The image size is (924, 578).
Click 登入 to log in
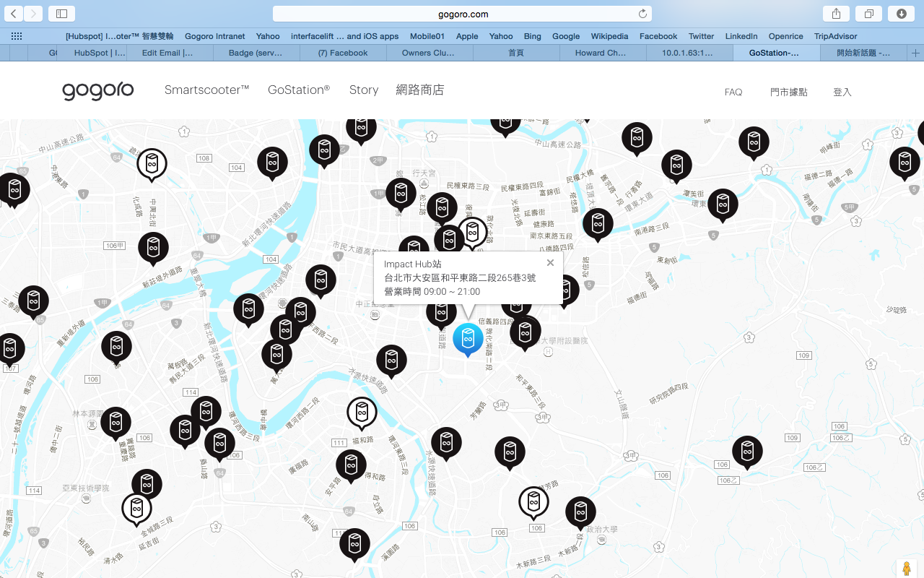point(842,92)
